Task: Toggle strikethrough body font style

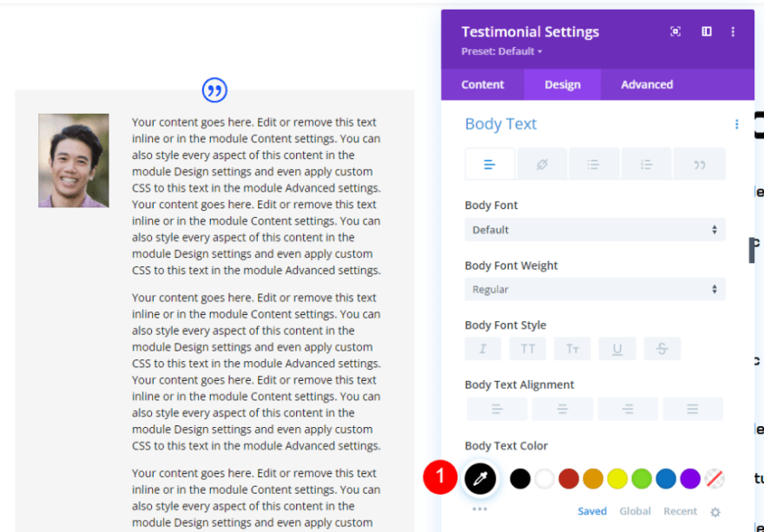Action: 662,349
